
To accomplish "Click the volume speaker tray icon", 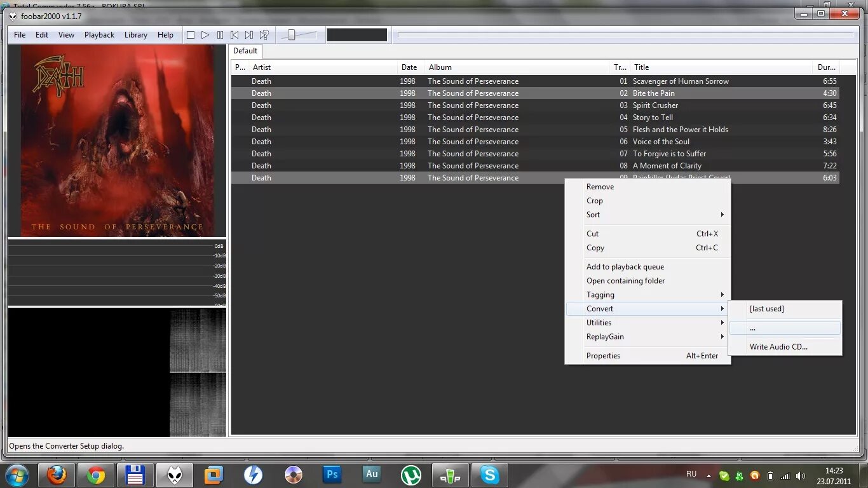I will (800, 476).
